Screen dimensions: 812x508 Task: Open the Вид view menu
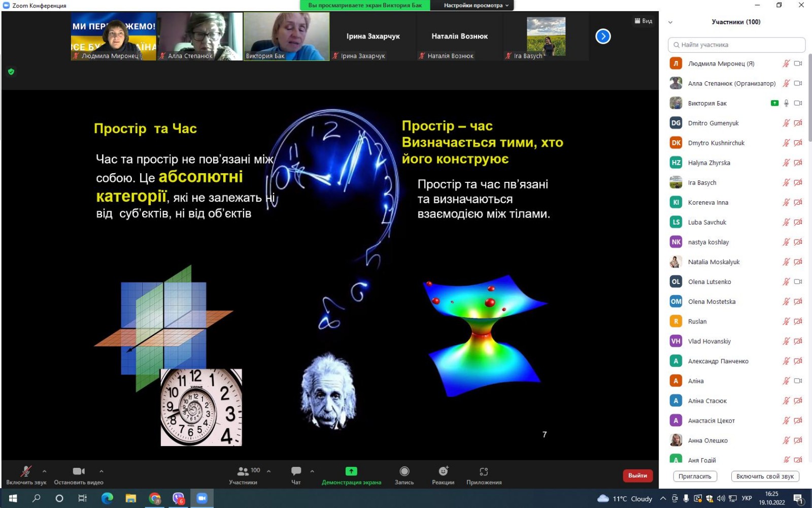[643, 21]
